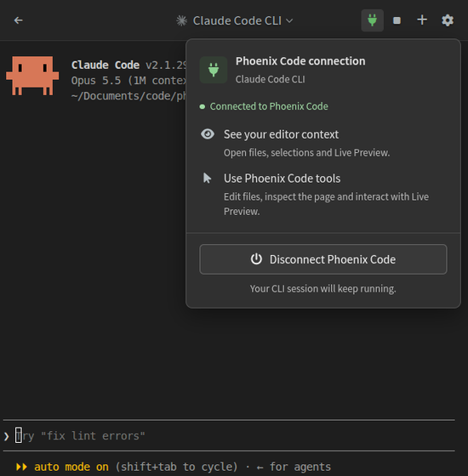Toggle the green plug connection button
Viewport: 468px width, 476px height.
[373, 20]
